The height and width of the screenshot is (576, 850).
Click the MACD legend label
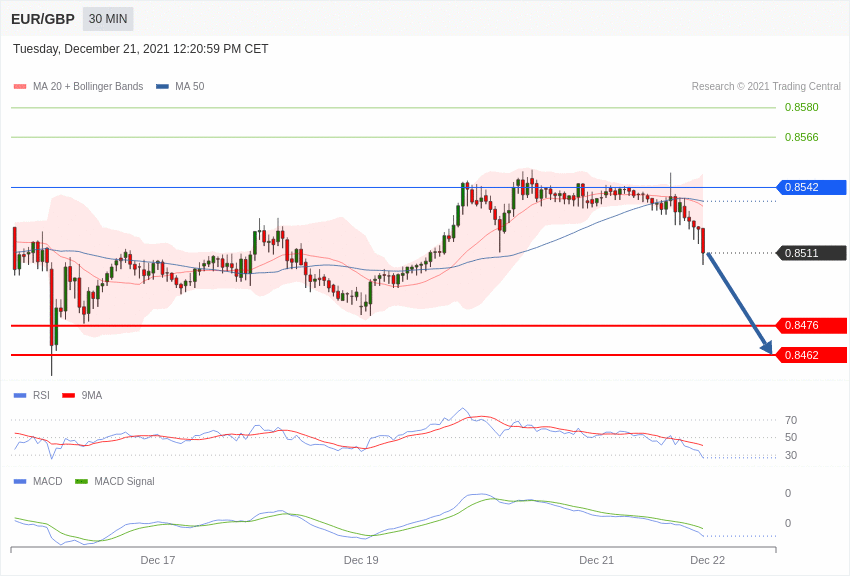pos(48,481)
